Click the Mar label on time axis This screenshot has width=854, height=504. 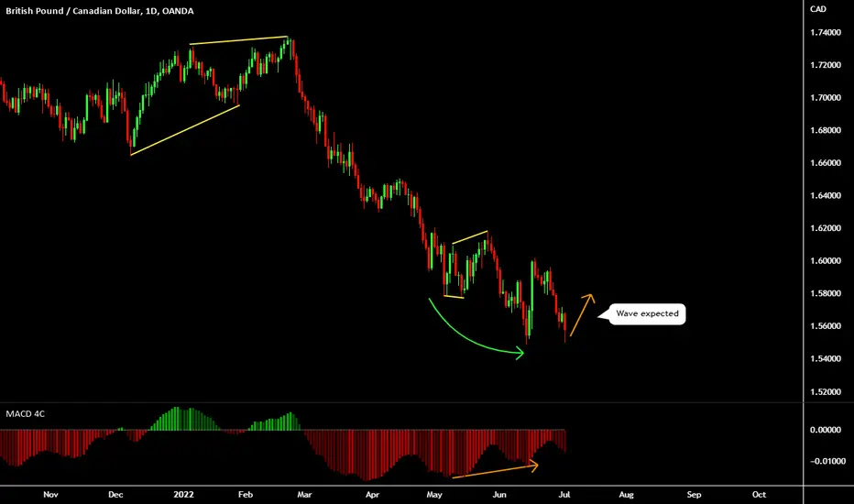click(304, 495)
